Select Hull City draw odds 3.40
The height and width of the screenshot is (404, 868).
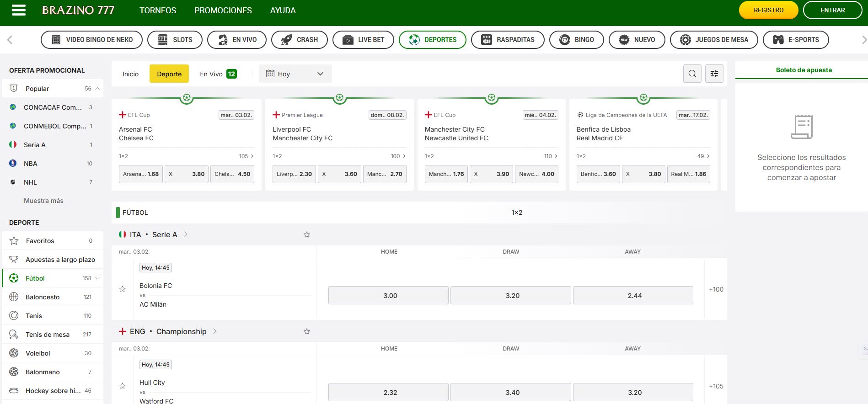511,392
